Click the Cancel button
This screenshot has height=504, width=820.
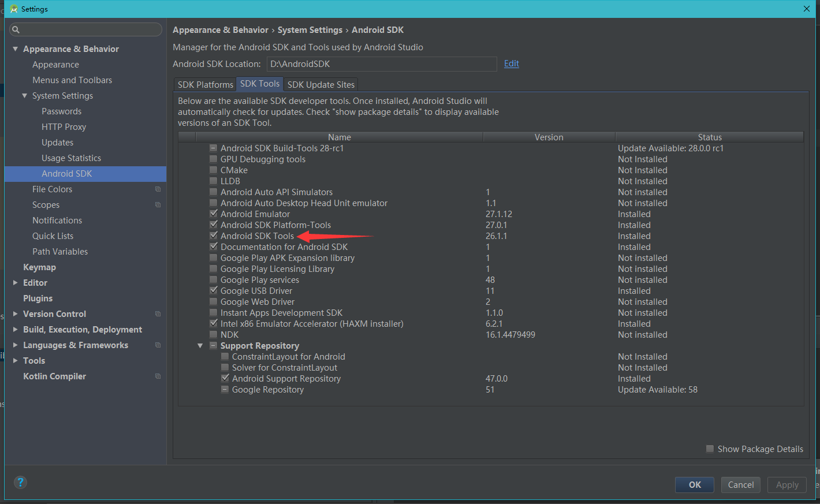pos(741,485)
